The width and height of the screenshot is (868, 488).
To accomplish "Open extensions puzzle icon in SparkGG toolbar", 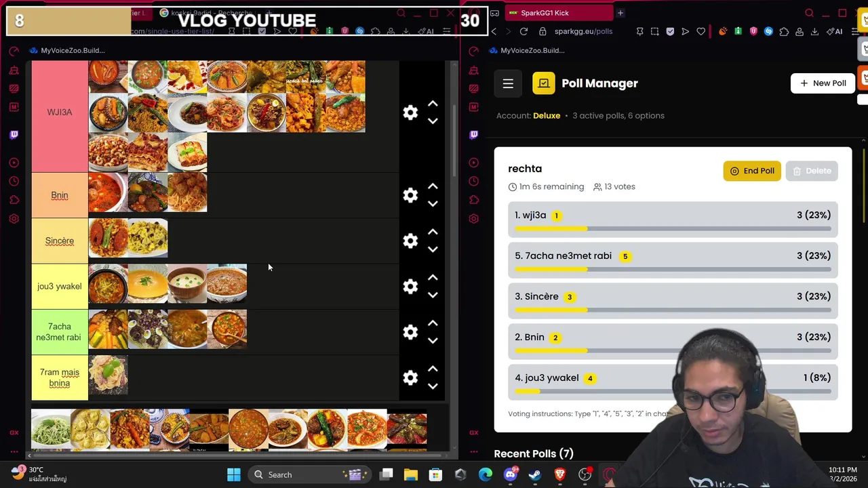I will pos(784,31).
